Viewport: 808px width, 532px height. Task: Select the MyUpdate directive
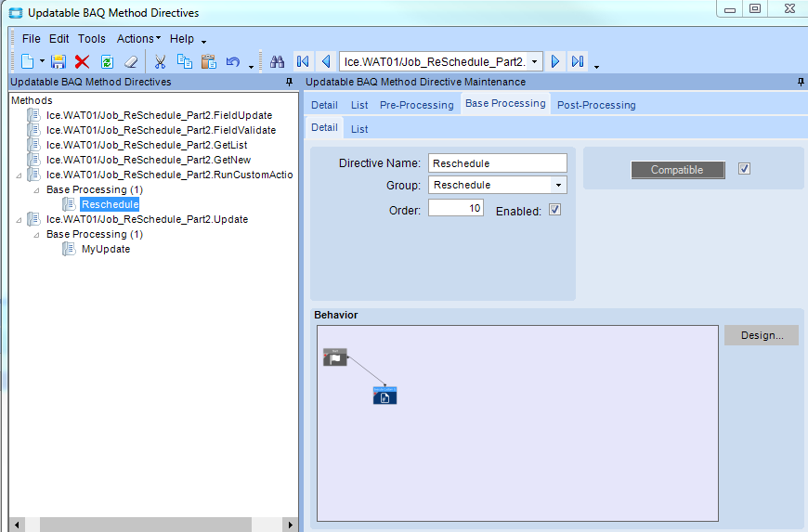pyautogui.click(x=106, y=249)
